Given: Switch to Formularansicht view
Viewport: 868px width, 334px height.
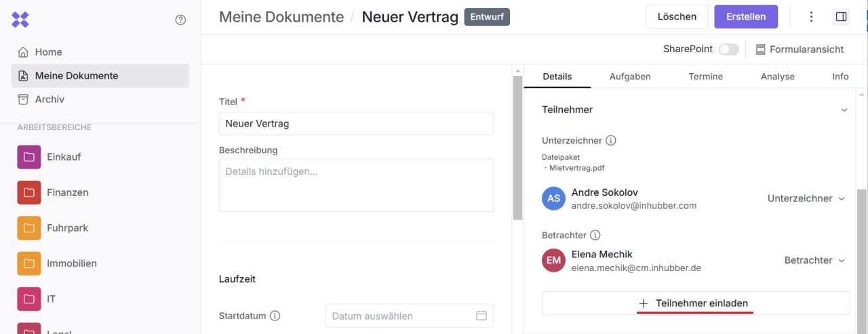Looking at the screenshot, I should pyautogui.click(x=800, y=49).
